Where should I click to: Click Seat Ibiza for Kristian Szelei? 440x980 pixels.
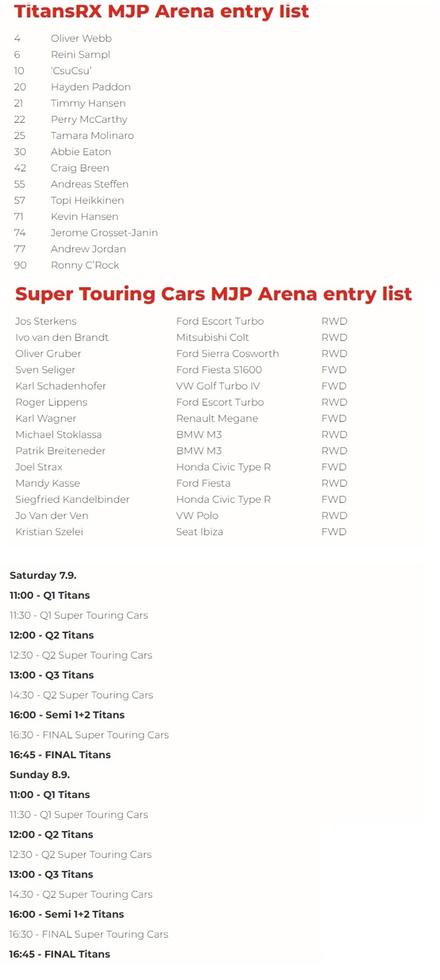200,532
